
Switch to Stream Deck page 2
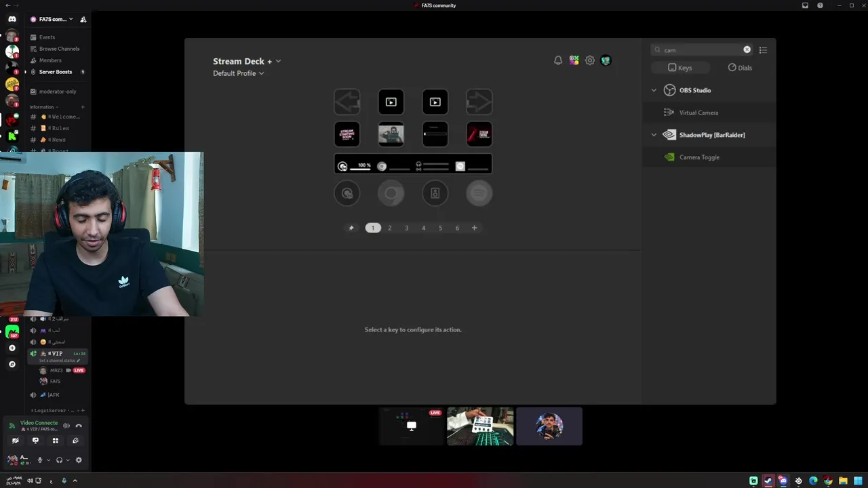pos(389,228)
